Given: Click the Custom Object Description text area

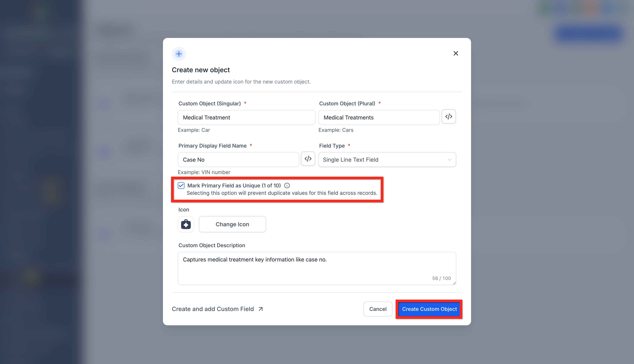Looking at the screenshot, I should coord(317,268).
